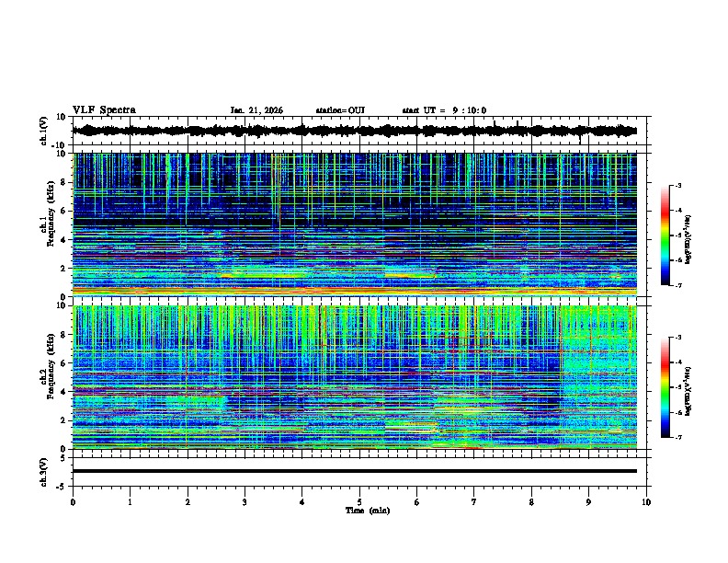Click the ch.1(V) waveform trace panel
Viewport: 728px width, 563px height.
pos(359,131)
